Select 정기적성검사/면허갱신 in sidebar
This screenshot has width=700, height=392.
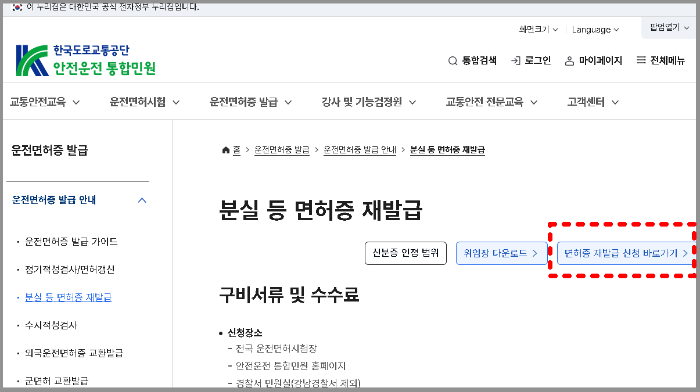tap(70, 270)
